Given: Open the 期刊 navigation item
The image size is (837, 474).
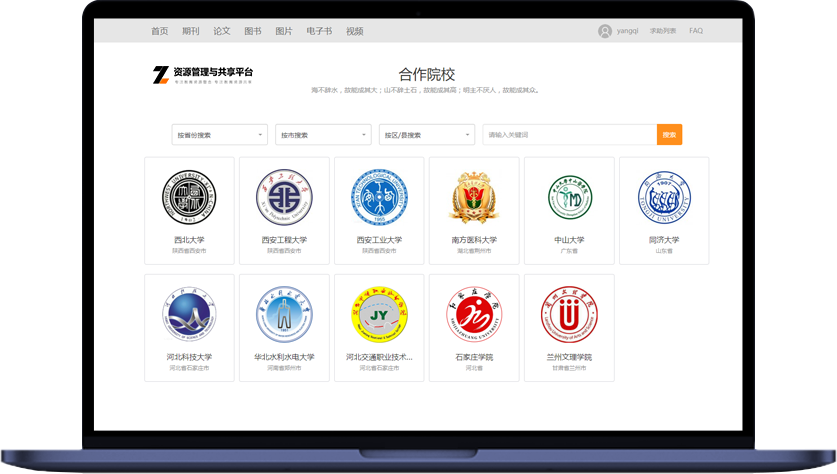Looking at the screenshot, I should (191, 31).
